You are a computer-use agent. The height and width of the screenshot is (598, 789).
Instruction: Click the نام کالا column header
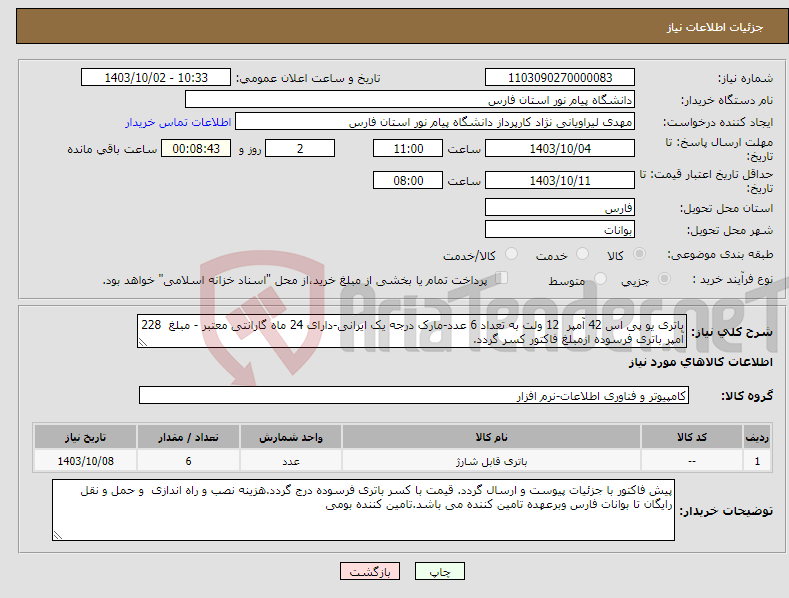click(x=491, y=437)
